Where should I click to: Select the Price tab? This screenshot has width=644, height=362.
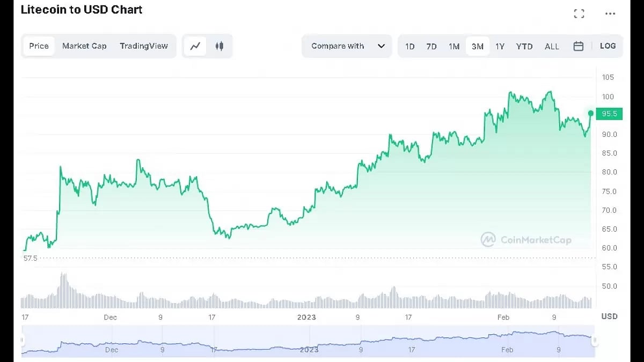coord(38,46)
